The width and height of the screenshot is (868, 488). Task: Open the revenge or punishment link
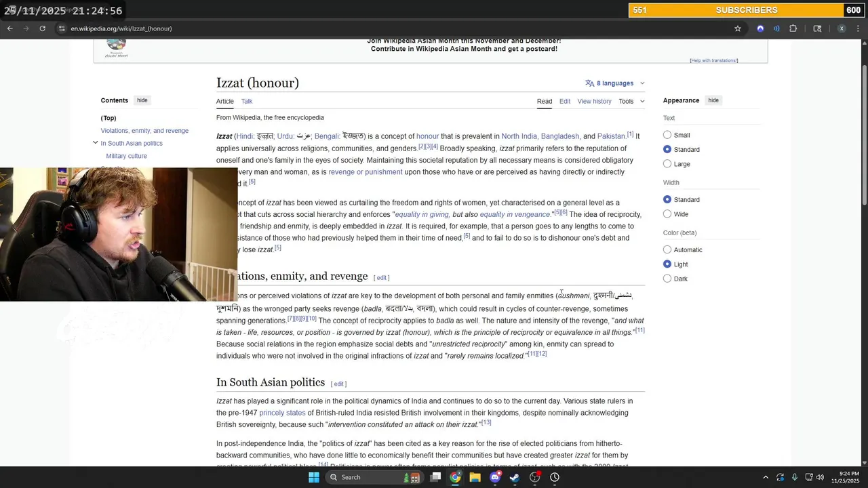[366, 172]
